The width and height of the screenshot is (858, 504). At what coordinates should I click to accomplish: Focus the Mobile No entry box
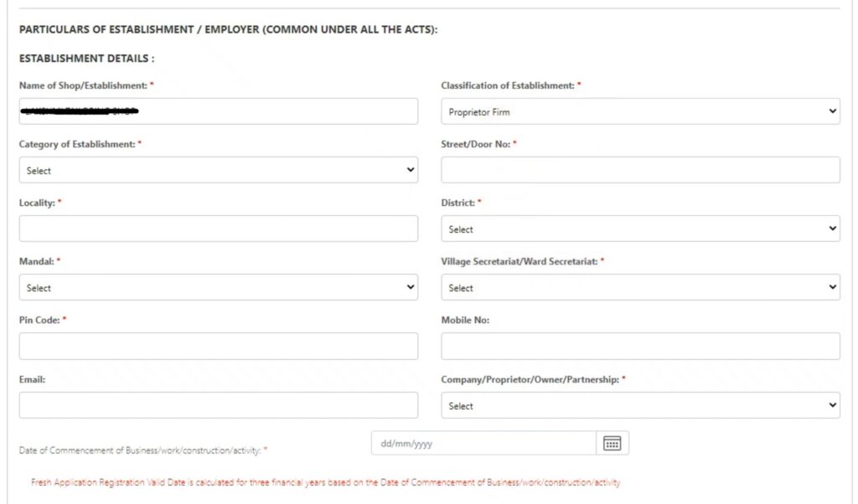(x=639, y=346)
